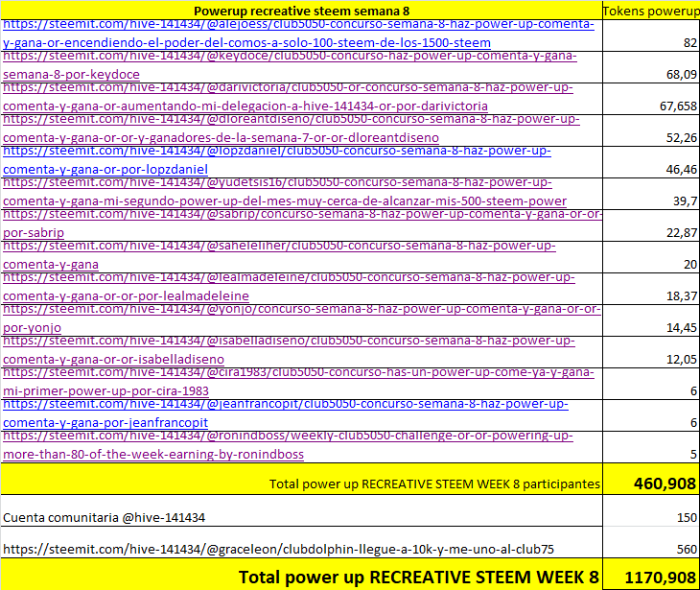Select the bold 'Total power up RECREATIVE STEEM WEEK 8' label
The image size is (700, 590).
pyautogui.click(x=418, y=577)
